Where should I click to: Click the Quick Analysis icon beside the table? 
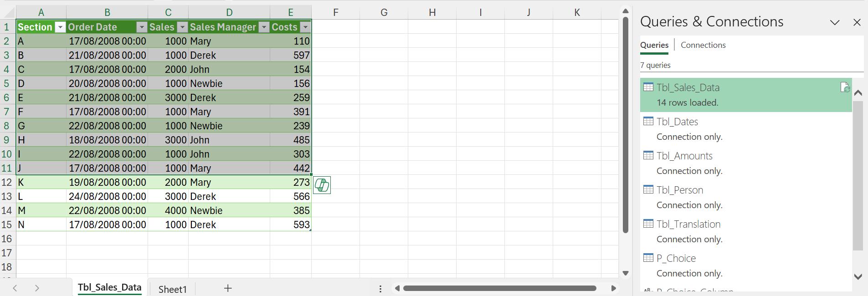tap(322, 185)
